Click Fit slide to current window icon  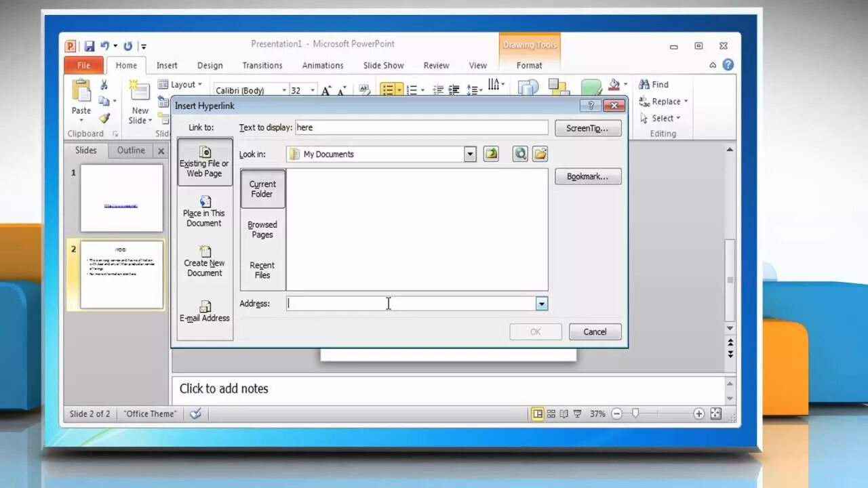point(715,413)
